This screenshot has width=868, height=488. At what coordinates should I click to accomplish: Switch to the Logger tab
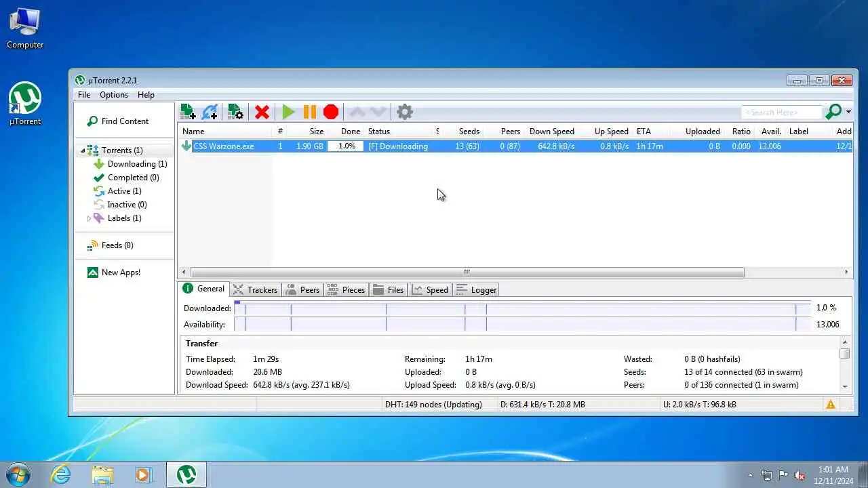(476, 290)
